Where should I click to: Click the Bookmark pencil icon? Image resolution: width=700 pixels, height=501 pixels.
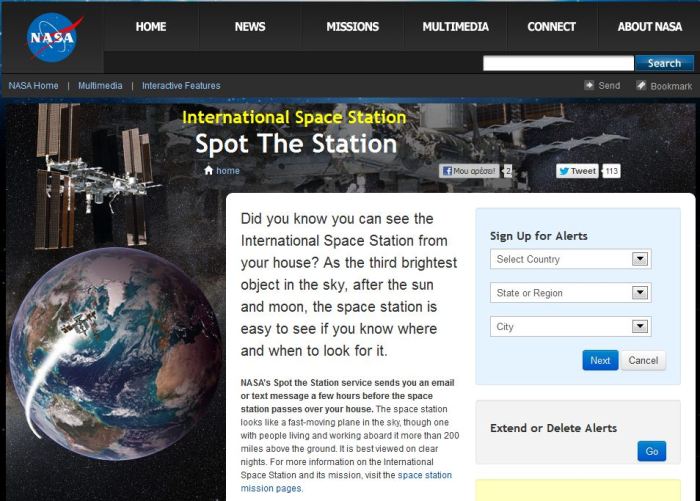pos(641,86)
